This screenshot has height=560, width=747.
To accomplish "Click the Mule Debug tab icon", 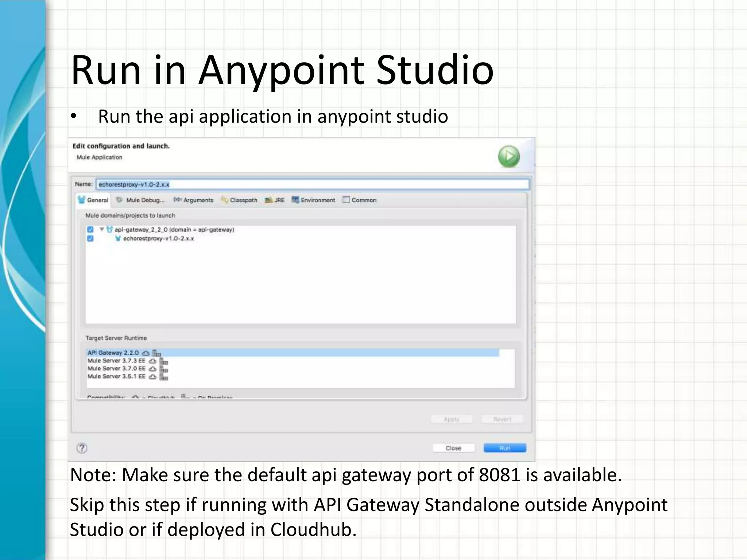I will pyautogui.click(x=119, y=200).
